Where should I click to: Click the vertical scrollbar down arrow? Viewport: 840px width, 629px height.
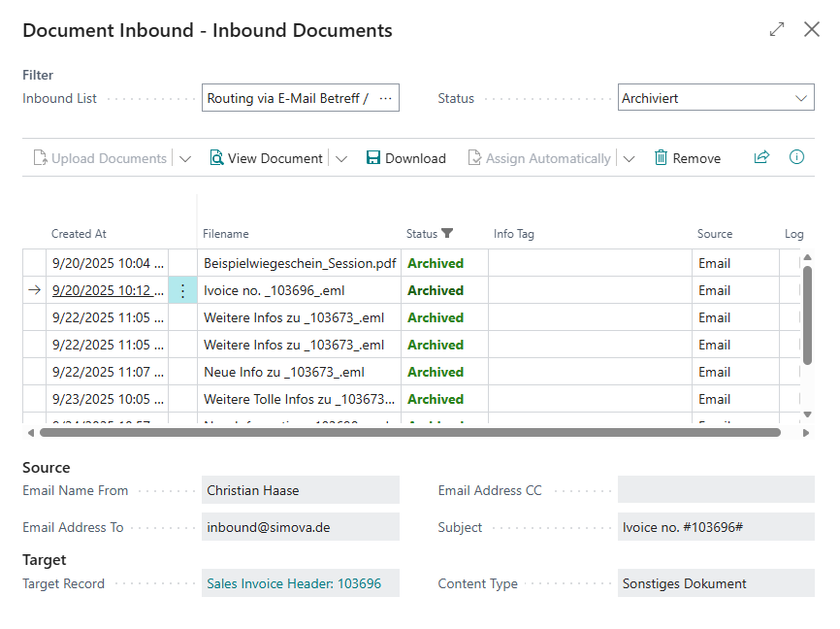tap(807, 414)
